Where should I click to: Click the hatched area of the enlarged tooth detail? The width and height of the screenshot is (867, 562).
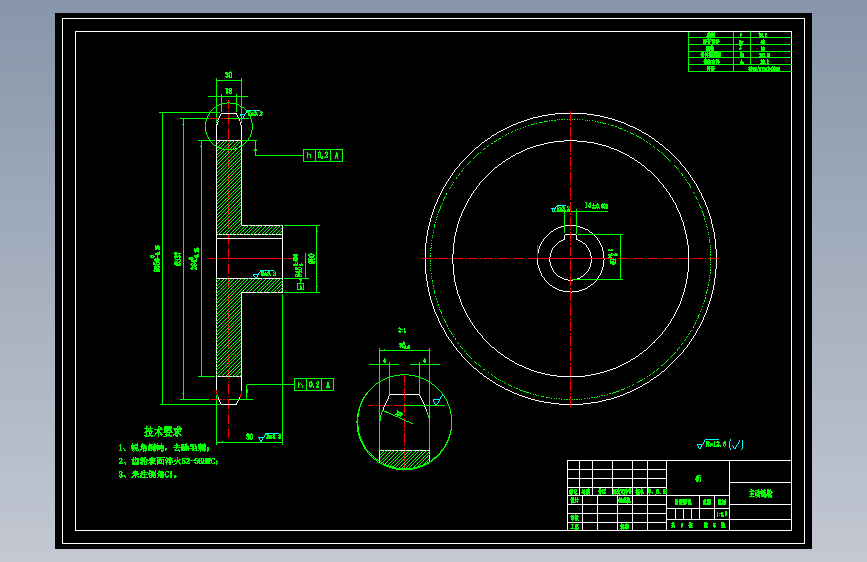pos(404,457)
